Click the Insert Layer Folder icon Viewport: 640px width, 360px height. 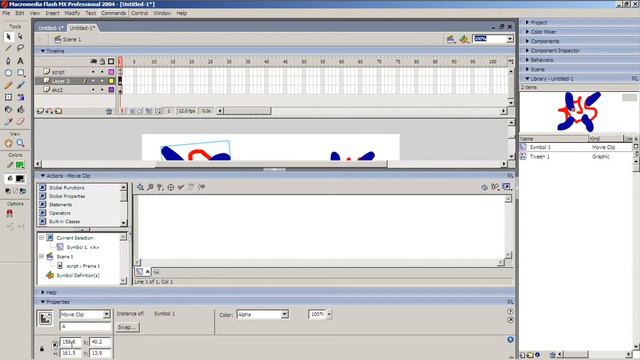(x=58, y=111)
